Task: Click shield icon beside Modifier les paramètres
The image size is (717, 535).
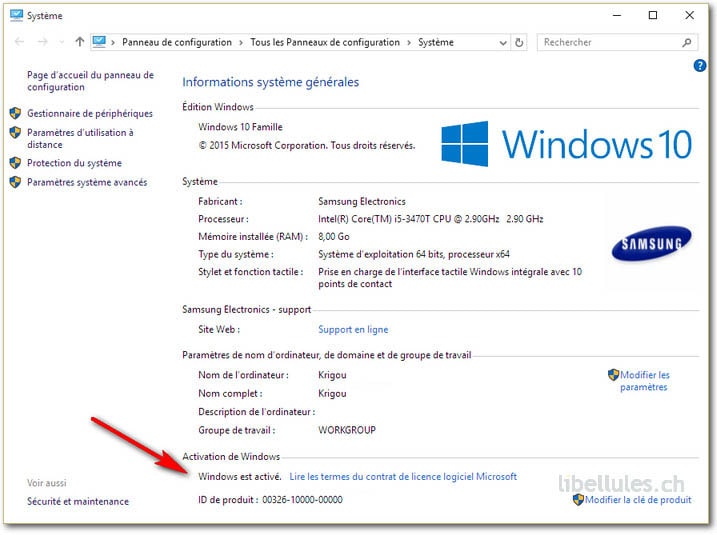Action: [x=614, y=375]
